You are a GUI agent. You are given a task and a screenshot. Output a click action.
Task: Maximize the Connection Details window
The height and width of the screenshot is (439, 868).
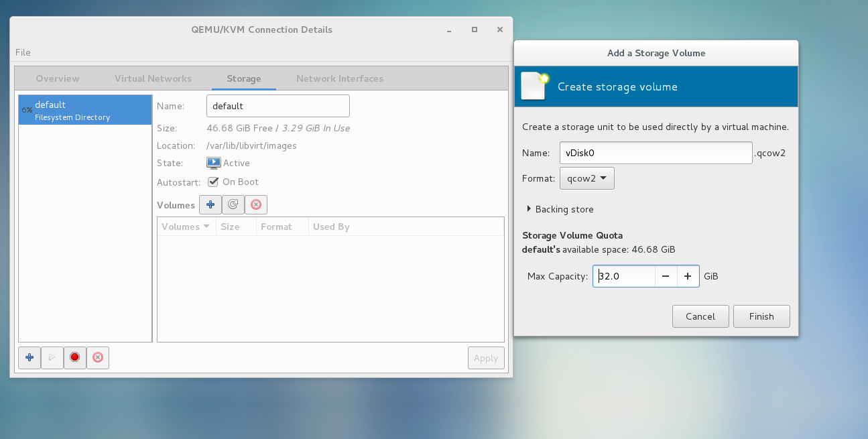[475, 29]
